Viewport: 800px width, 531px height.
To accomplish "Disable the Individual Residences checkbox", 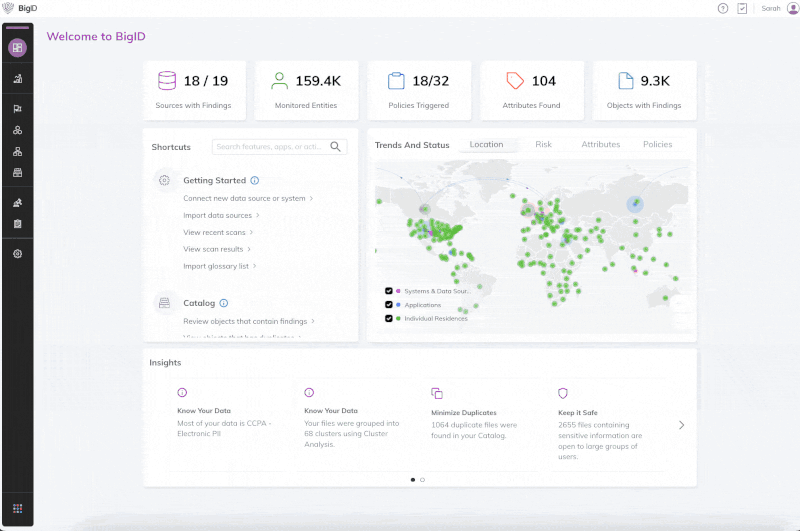I will pyautogui.click(x=388, y=318).
